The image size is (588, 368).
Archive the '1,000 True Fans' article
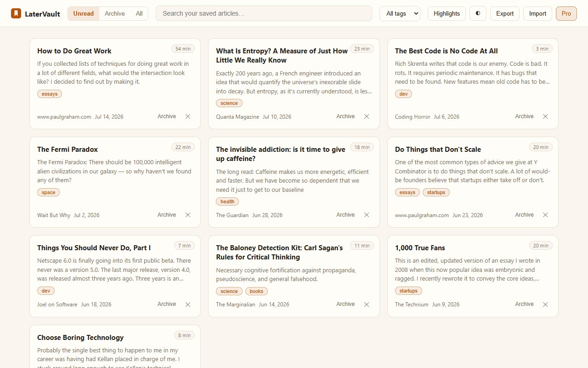[x=524, y=304]
